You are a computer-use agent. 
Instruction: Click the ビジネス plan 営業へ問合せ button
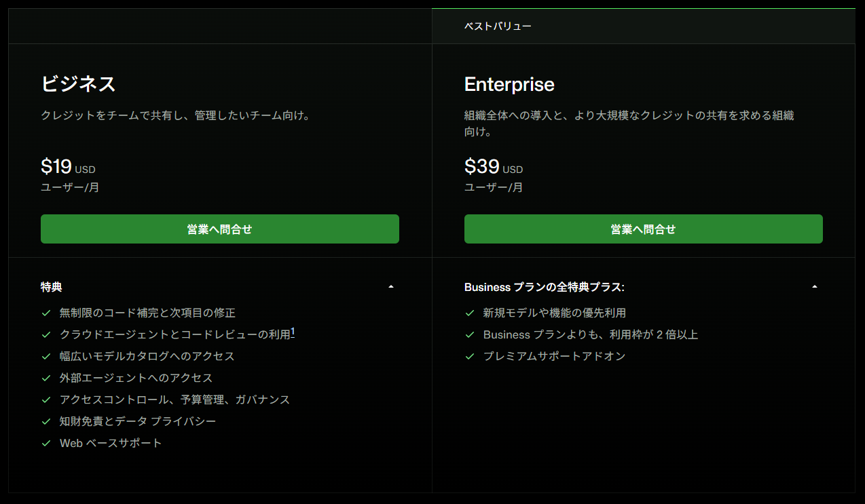tap(220, 229)
